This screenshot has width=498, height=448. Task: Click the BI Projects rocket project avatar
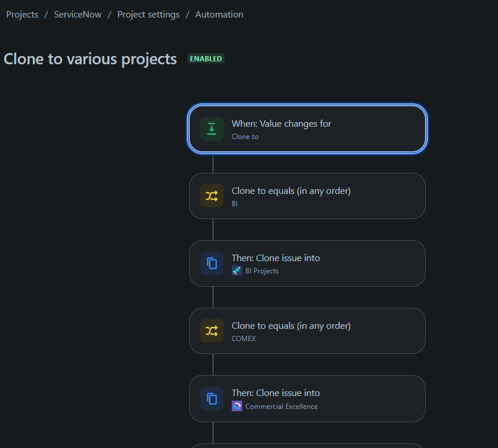pyautogui.click(x=237, y=271)
